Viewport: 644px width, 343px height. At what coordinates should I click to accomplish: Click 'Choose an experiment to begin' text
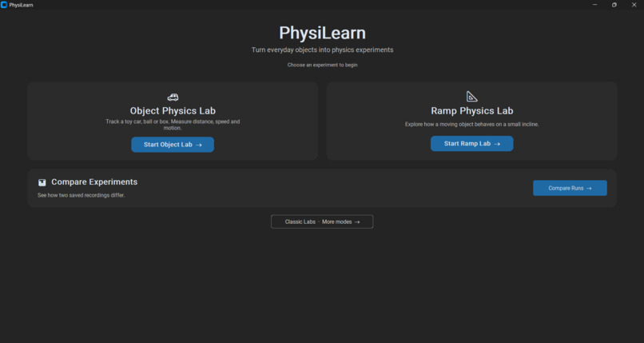[x=323, y=65]
